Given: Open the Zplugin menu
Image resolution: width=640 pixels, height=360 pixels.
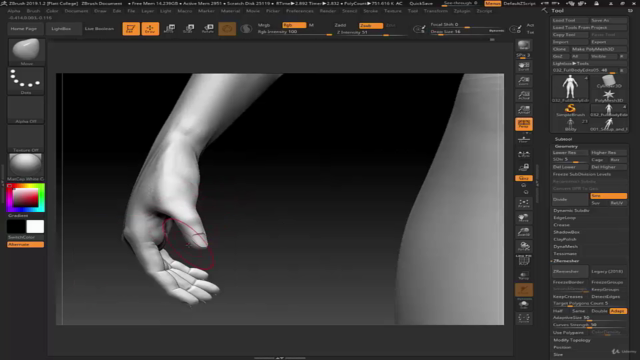Looking at the screenshot, I should point(462,11).
